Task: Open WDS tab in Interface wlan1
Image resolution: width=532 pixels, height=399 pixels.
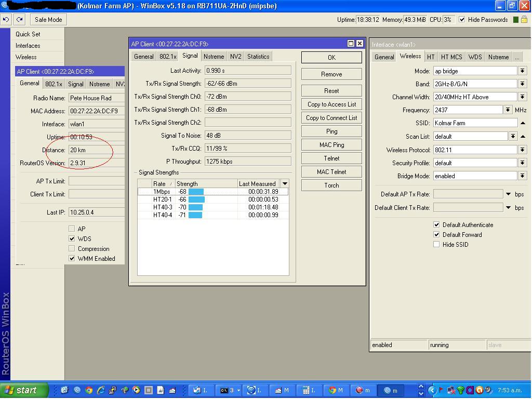Action: pyautogui.click(x=475, y=57)
